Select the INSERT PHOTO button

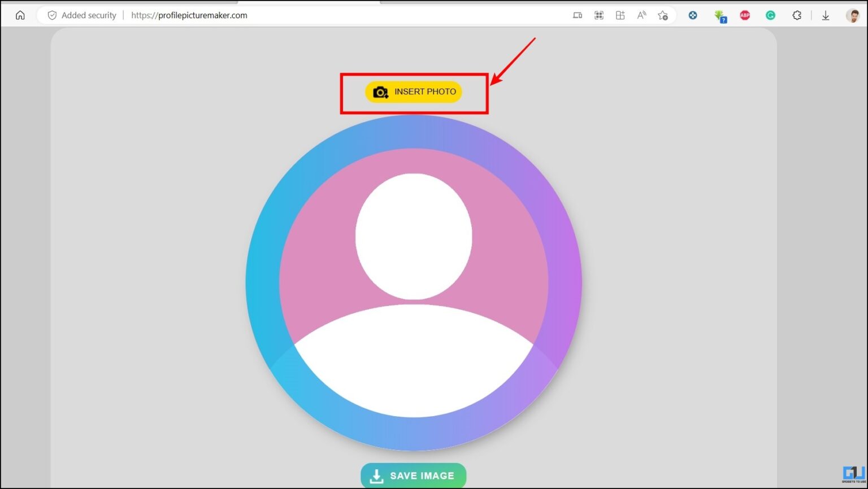click(413, 91)
